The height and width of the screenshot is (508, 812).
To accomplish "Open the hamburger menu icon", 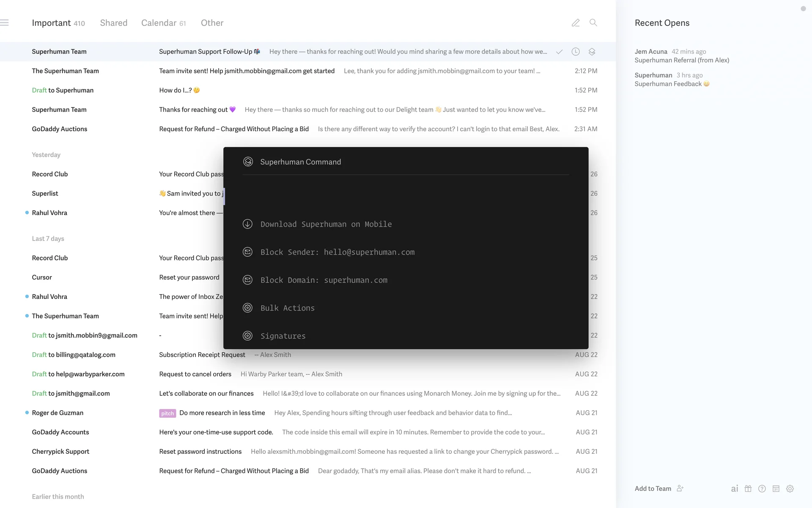I will pyautogui.click(x=5, y=23).
